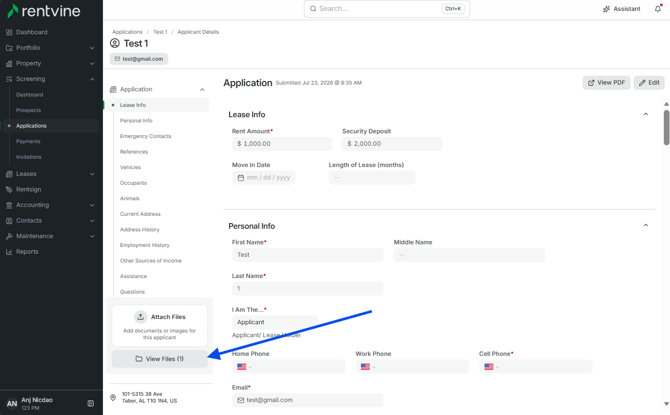Viewport: 670px width, 415px height.
Task: Jump to Vehicles section
Action: pos(130,167)
